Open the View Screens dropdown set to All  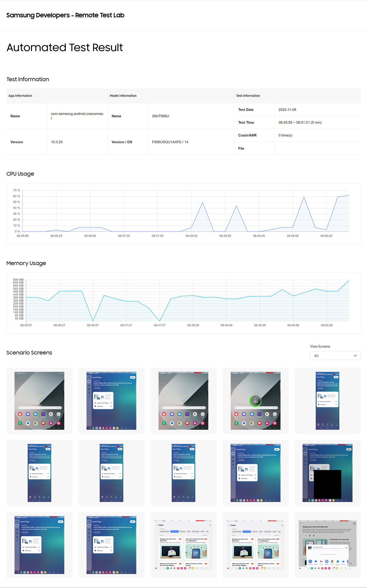335,356
